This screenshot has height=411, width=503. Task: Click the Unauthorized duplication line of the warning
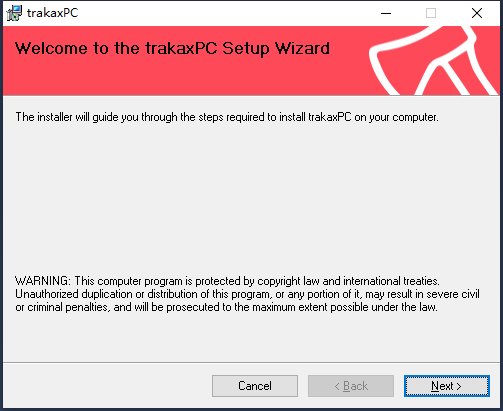[x=247, y=294]
